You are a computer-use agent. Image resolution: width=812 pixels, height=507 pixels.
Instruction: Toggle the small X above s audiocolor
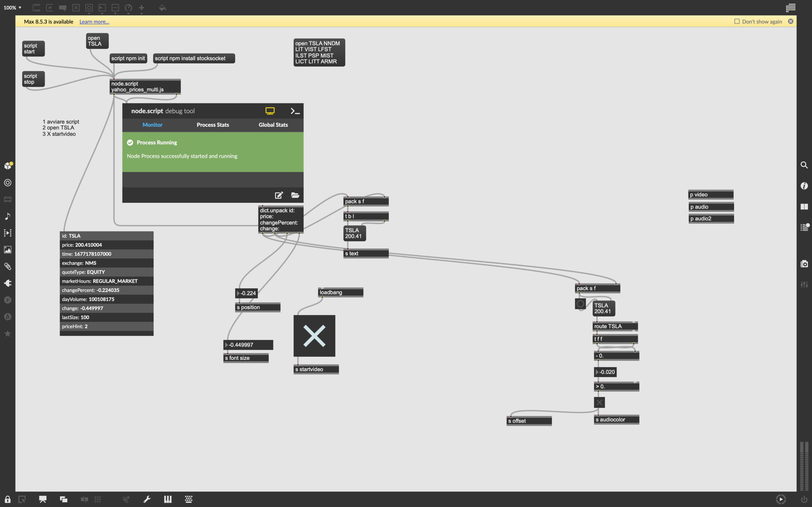coord(599,402)
